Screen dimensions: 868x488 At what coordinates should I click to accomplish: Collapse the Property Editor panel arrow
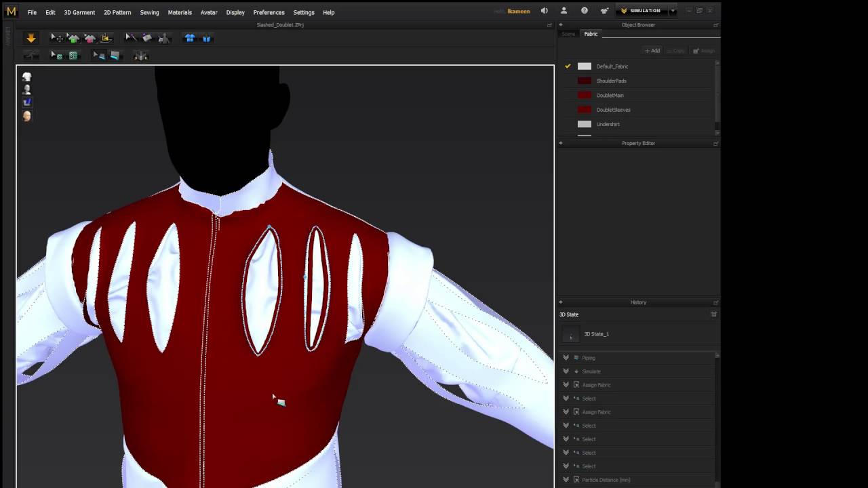[561, 143]
